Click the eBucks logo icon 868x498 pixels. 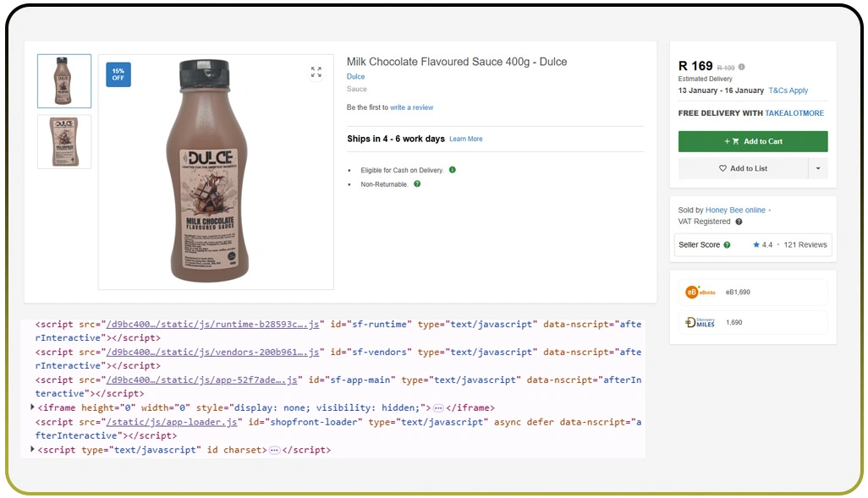coord(693,292)
